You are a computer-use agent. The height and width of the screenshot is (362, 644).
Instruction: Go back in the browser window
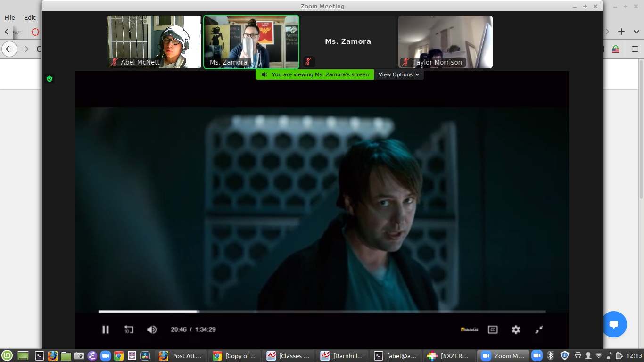pyautogui.click(x=9, y=49)
